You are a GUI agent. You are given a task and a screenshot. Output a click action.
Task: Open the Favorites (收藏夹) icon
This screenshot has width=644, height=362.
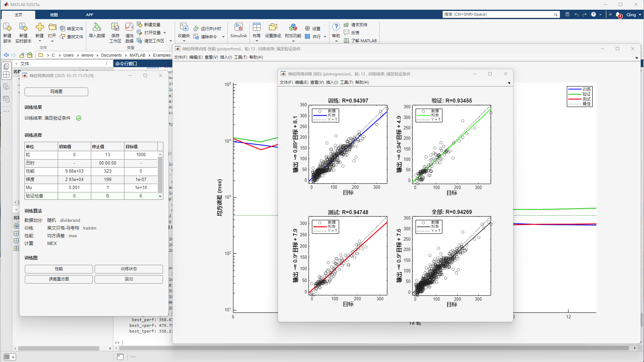point(184,27)
